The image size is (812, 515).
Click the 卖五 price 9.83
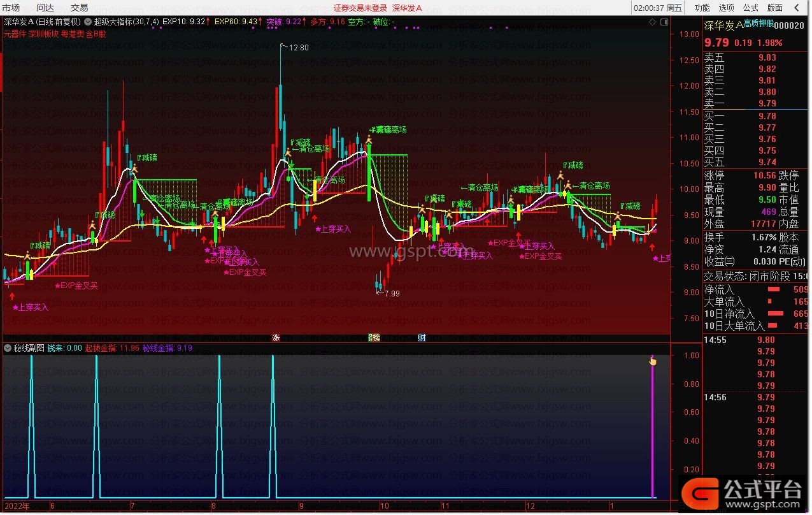click(x=767, y=57)
